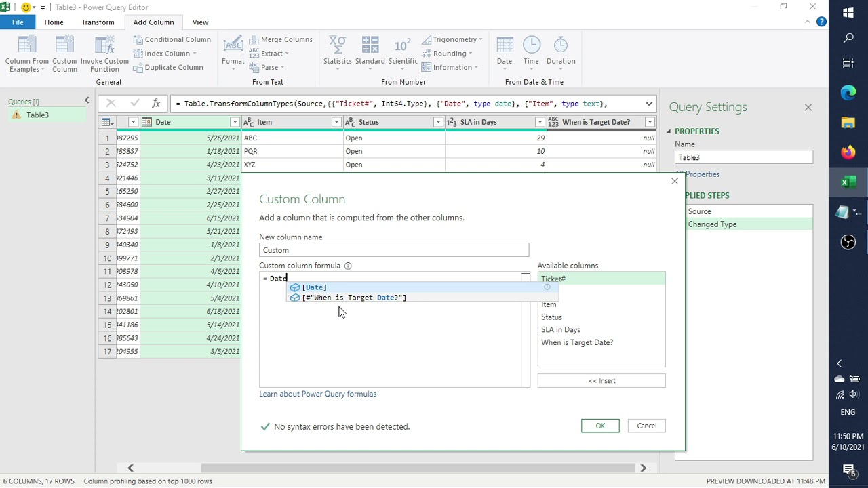Click the Custom Column ribbon icon
This screenshot has height=488, width=868.
click(x=64, y=54)
